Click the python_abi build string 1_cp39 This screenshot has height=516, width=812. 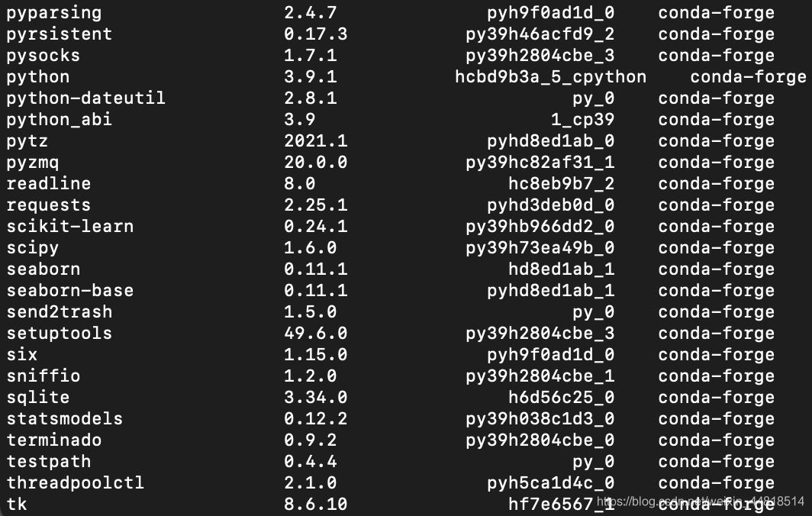coord(582,120)
